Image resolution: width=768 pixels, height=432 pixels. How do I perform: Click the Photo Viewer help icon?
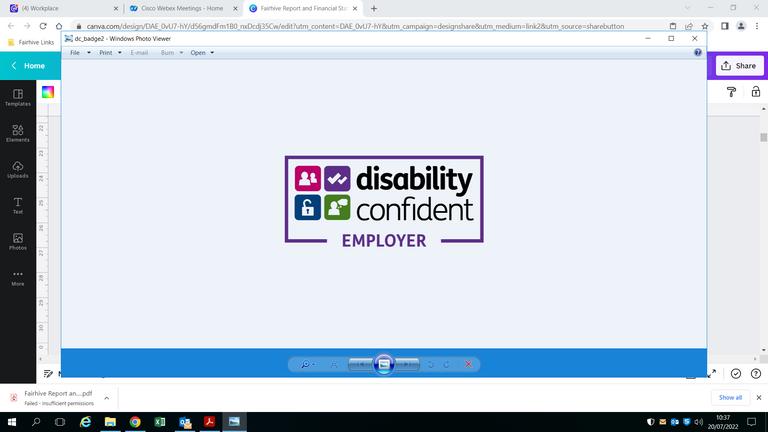pos(697,52)
